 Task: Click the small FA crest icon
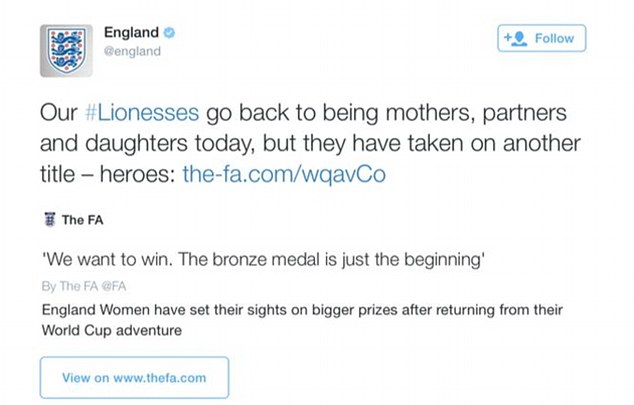(50, 219)
